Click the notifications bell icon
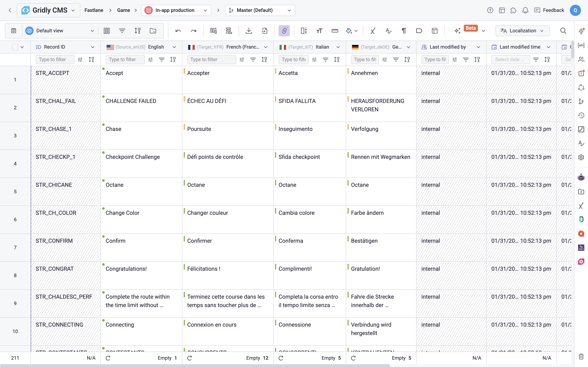Viewport: 588px width, 367px height. pos(525,10)
